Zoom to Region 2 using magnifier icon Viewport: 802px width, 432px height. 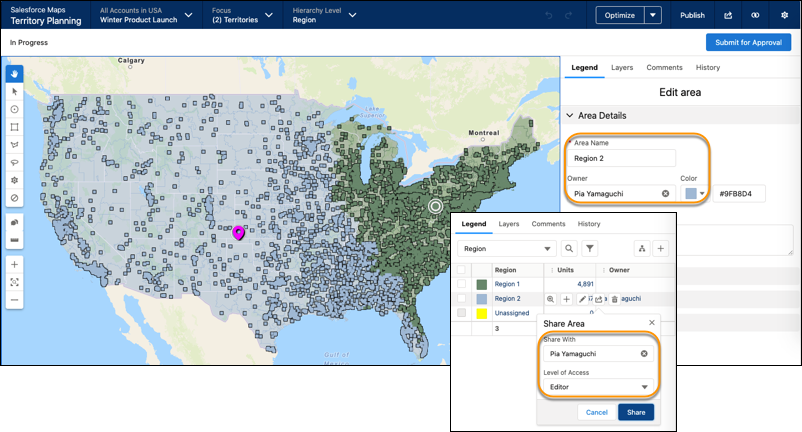pos(550,299)
